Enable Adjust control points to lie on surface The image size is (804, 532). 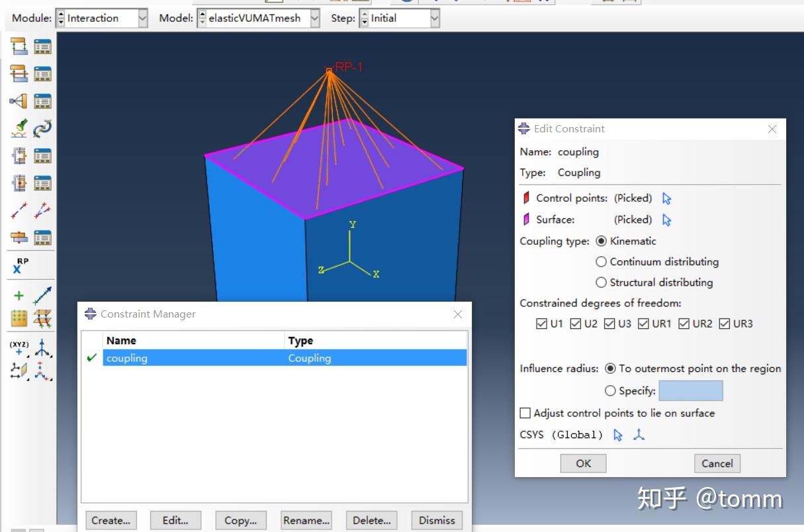tap(525, 413)
